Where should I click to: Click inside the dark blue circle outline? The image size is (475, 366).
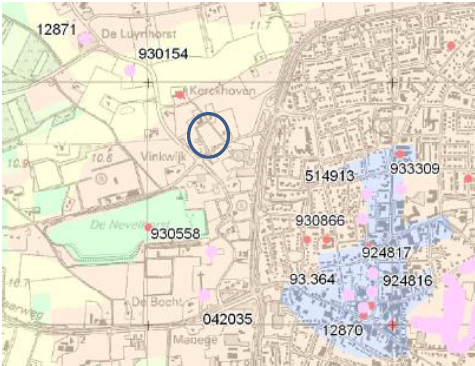208,135
